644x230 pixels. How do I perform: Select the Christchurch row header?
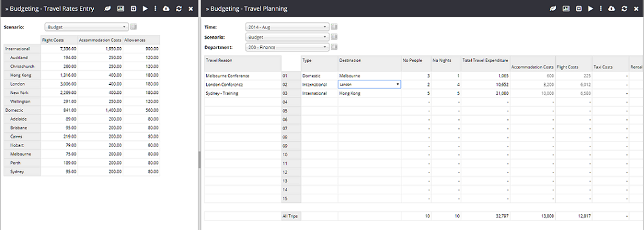22,66
